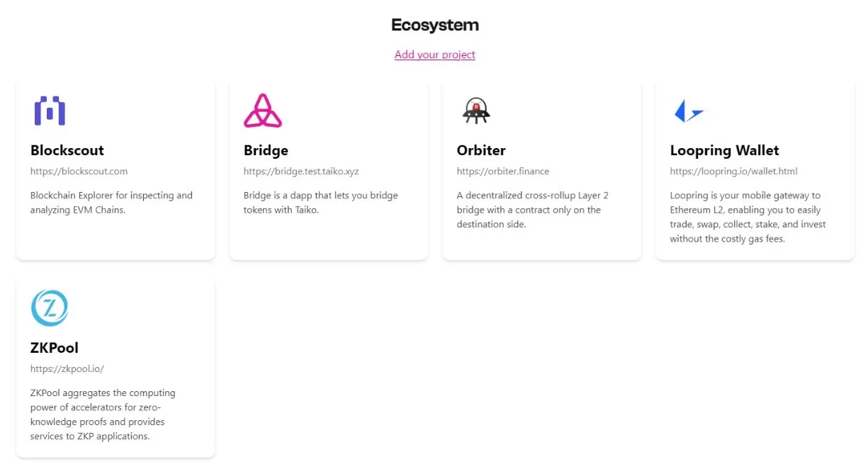Click the Ecosystem page heading
The image size is (868, 462).
[x=434, y=25]
